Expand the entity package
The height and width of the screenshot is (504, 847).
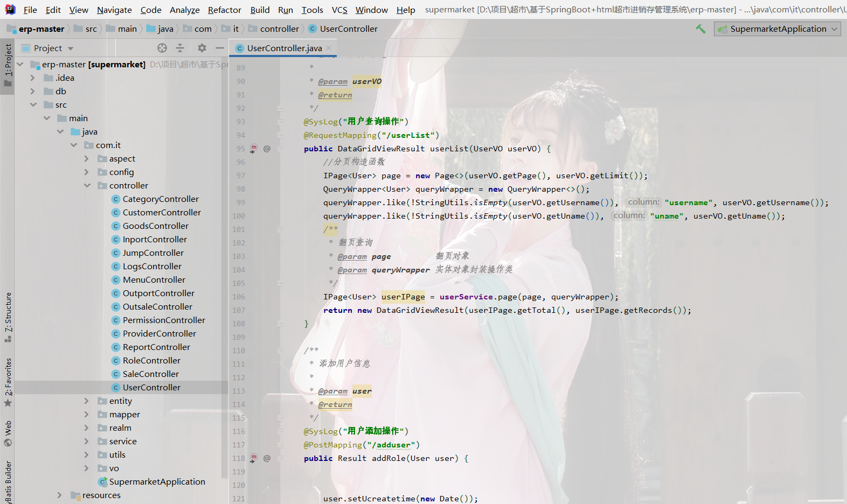(x=87, y=401)
